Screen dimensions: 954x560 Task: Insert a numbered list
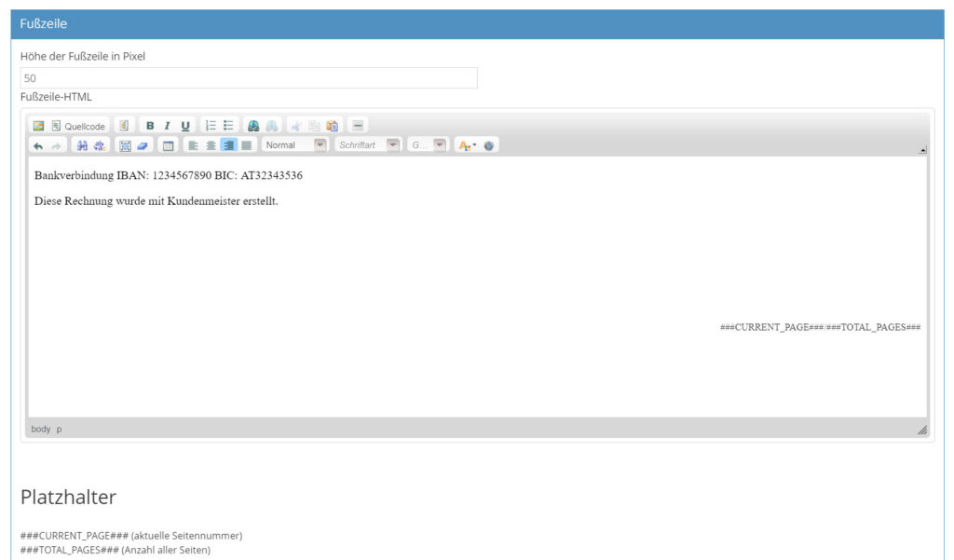point(211,126)
